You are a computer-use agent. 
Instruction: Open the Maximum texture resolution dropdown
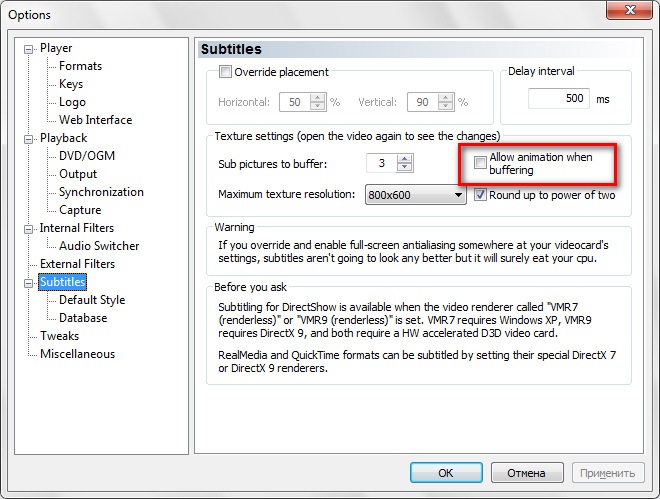click(458, 195)
